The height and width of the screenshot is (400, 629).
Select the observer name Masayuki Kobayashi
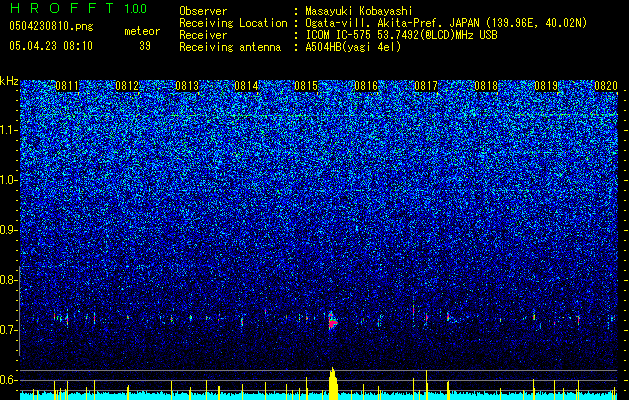359,11
